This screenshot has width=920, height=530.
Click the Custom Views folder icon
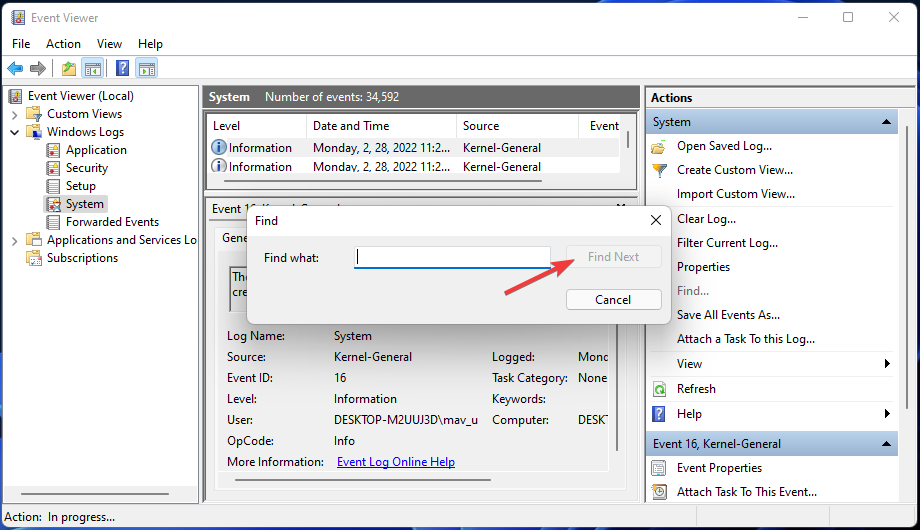point(34,113)
